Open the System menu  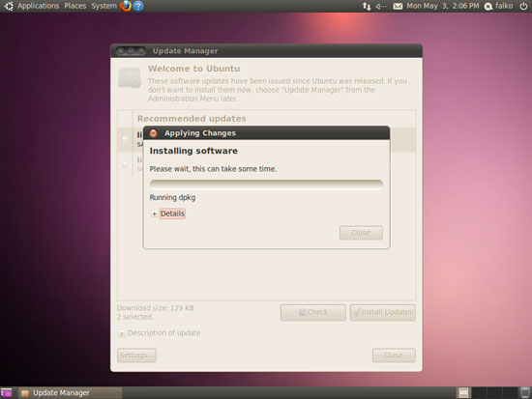(x=103, y=6)
